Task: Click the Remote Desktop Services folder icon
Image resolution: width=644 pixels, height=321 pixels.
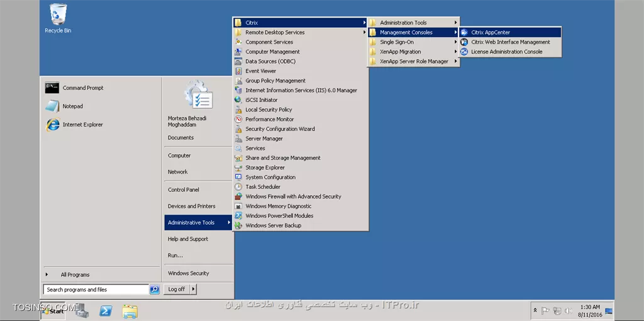Action: (238, 33)
